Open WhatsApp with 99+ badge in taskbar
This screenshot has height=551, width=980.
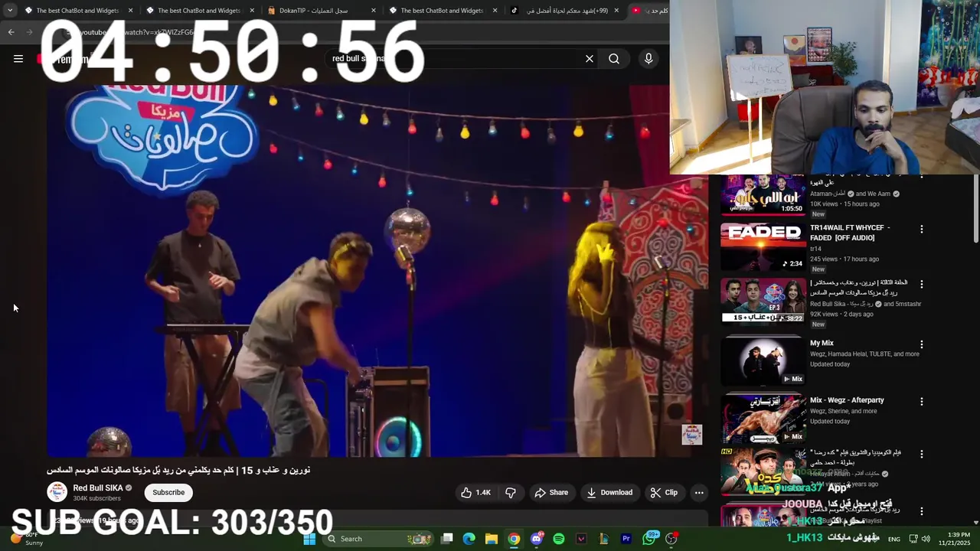[649, 539]
